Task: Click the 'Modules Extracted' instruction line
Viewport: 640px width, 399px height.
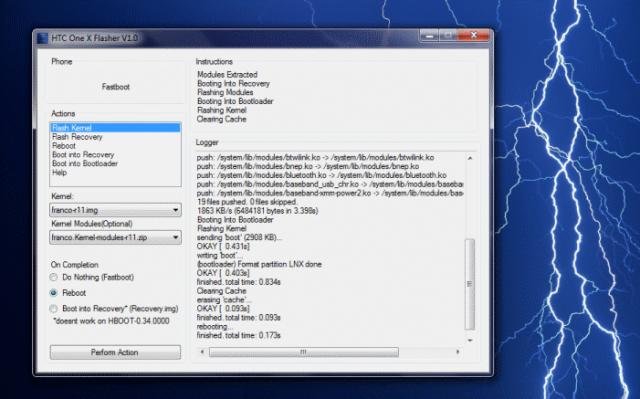Action: pyautogui.click(x=227, y=75)
